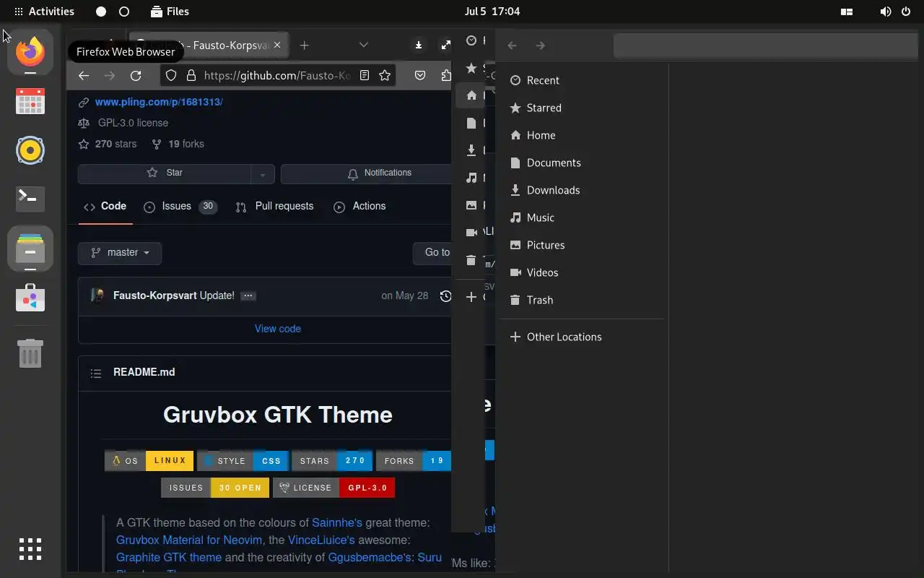This screenshot has width=924, height=578.
Task: Open the Rhythmbox music player dock icon
Action: (x=30, y=150)
